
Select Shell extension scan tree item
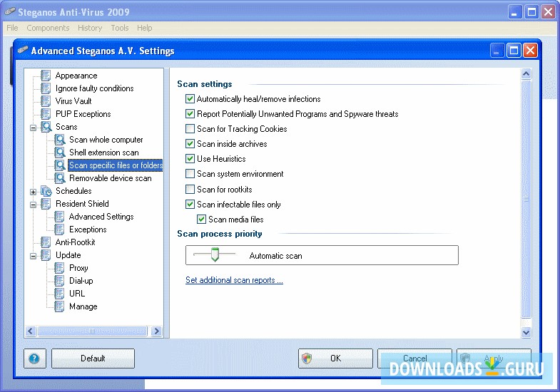click(104, 153)
